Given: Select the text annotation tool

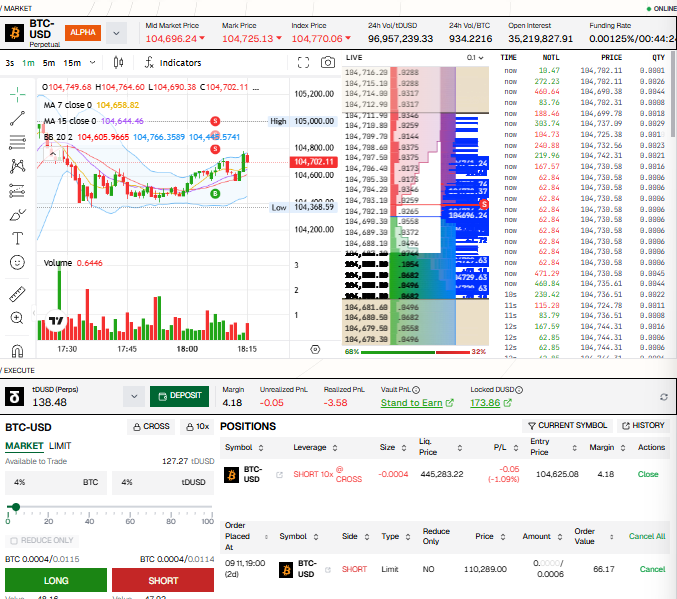Looking at the screenshot, I should pyautogui.click(x=17, y=238).
